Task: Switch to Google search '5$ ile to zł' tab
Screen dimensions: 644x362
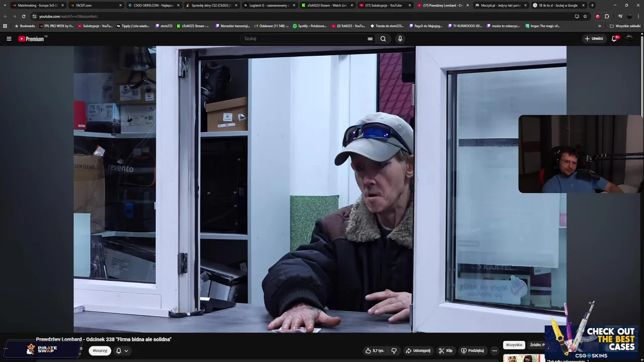Action: (x=558, y=5)
